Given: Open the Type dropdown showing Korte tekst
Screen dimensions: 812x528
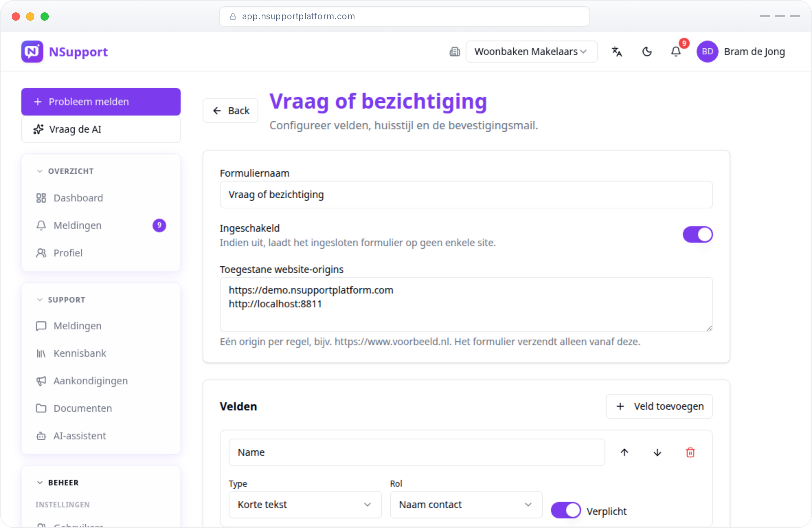Looking at the screenshot, I should pyautogui.click(x=305, y=505).
